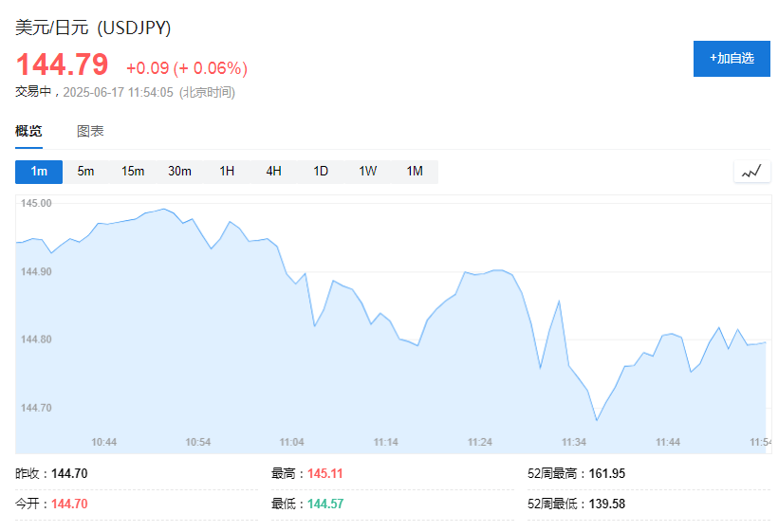Switch to 4H chart interval
Image resolution: width=778 pixels, height=532 pixels.
274,172
